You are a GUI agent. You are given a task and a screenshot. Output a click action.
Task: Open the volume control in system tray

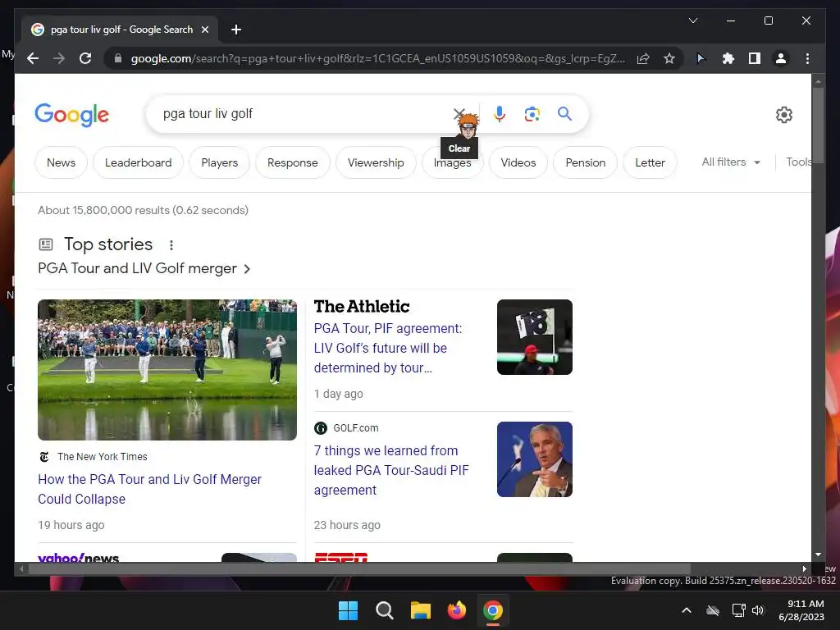click(x=757, y=610)
